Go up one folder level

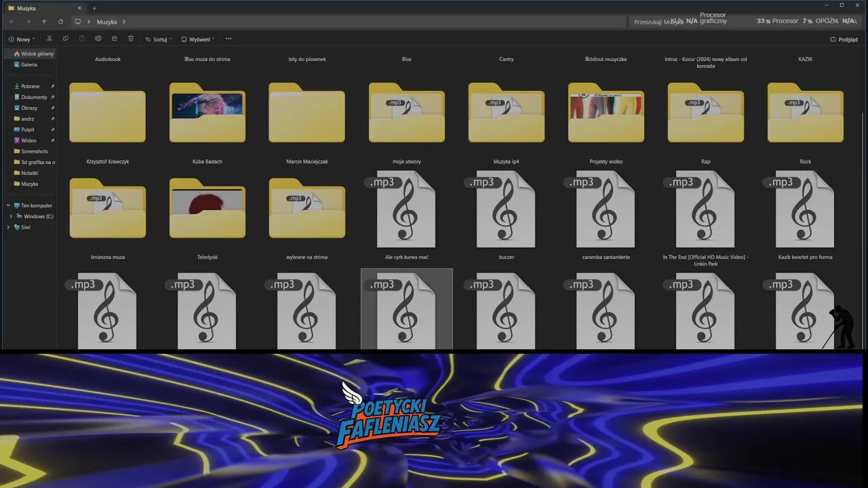tap(44, 22)
